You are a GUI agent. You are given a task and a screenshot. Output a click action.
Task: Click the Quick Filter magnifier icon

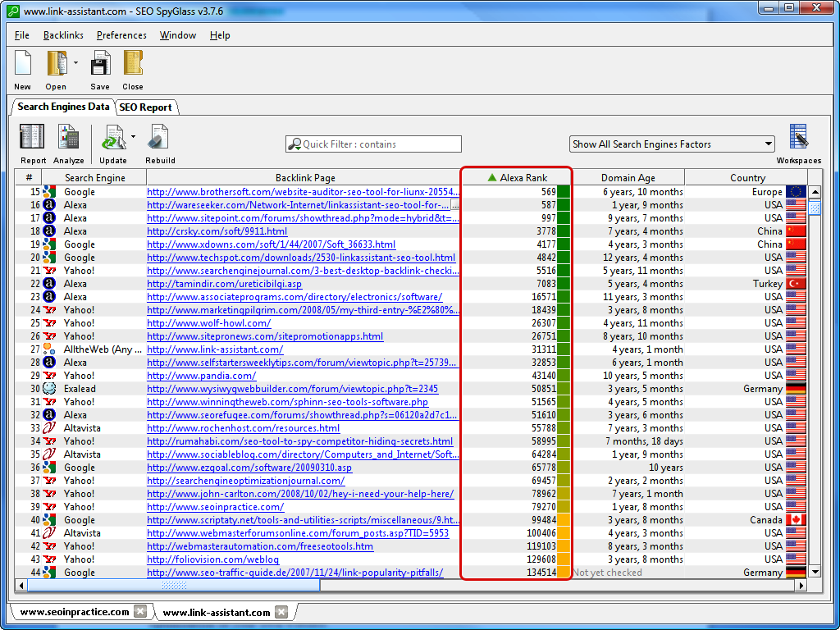point(294,144)
